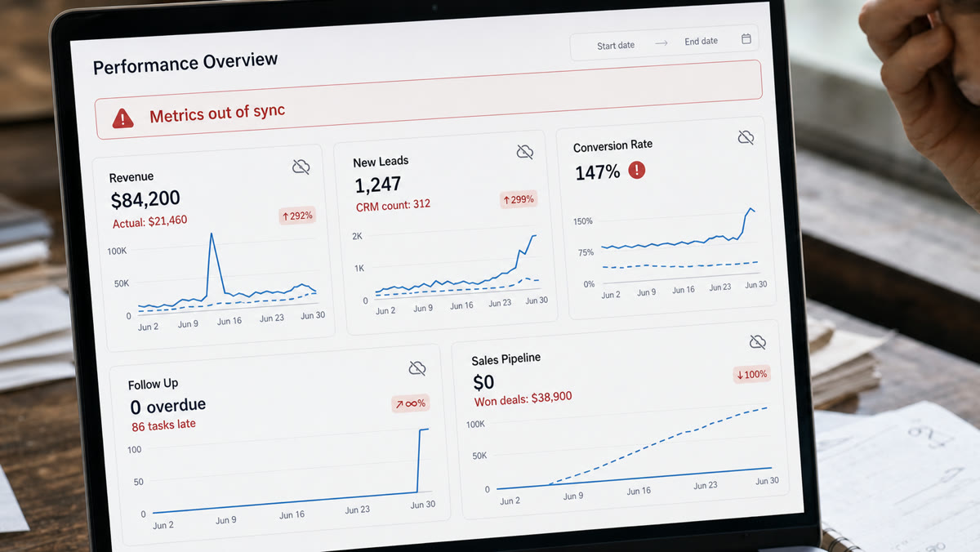
Task: Click the cloud-off icon on Conversion Rate card
Action: coord(746,137)
